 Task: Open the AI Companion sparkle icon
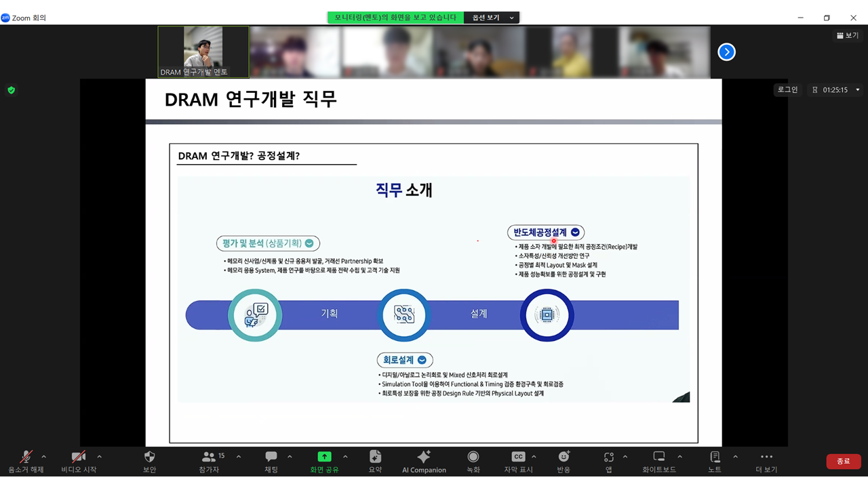424,457
